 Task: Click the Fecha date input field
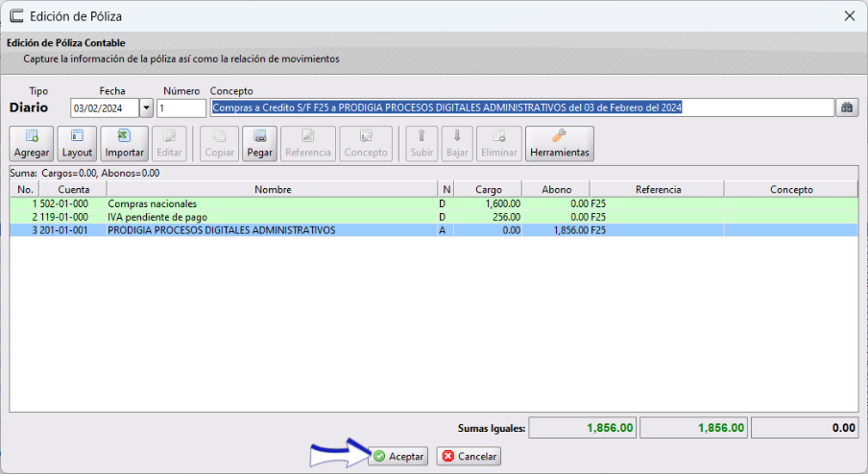click(x=105, y=108)
